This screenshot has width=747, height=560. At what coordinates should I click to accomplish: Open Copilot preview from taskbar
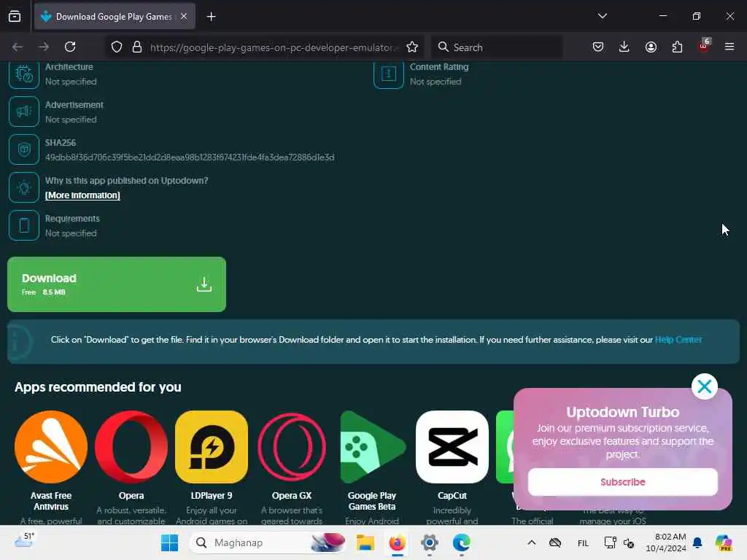724,542
